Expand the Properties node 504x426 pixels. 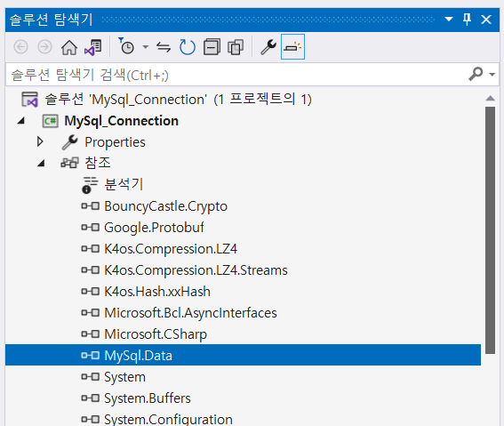click(40, 141)
